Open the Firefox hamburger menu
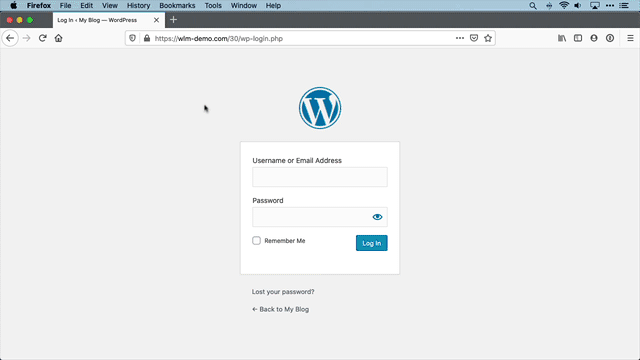This screenshot has height=360, width=640. tap(630, 38)
